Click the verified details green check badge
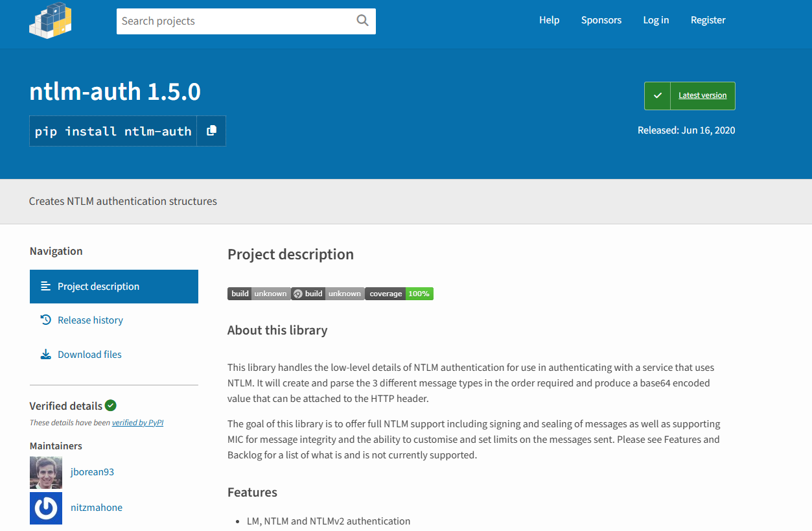 (111, 405)
